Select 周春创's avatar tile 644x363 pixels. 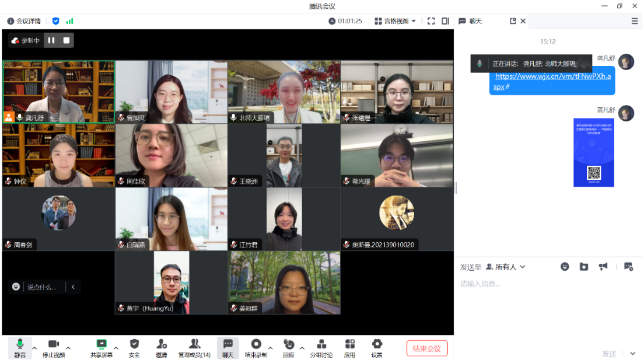(x=59, y=219)
